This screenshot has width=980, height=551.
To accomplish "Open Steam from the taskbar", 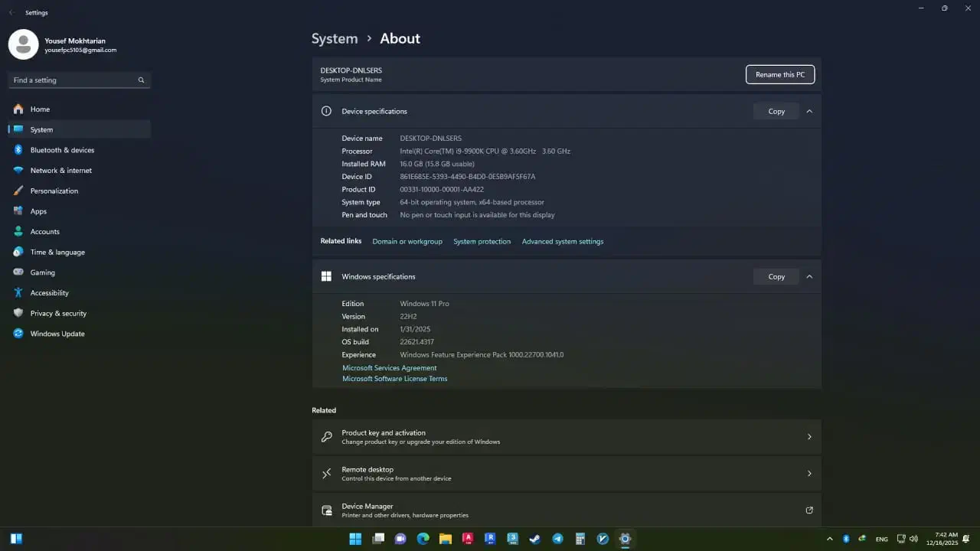I will pos(534,538).
